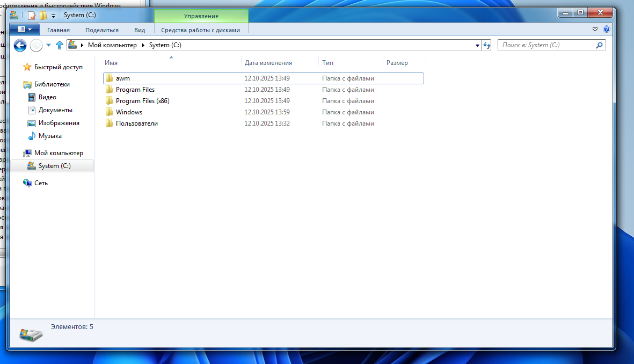Click the Управление contextual tab header
The image size is (634, 364).
coord(201,16)
